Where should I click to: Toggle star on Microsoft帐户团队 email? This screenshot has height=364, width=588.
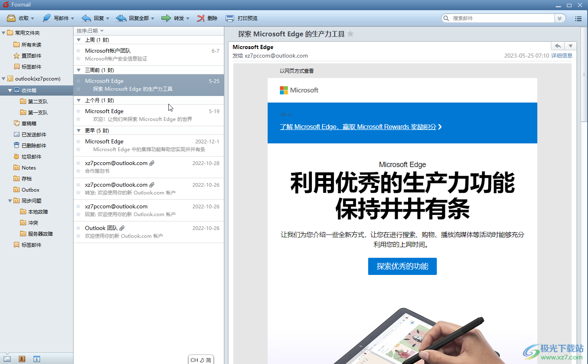point(78,59)
